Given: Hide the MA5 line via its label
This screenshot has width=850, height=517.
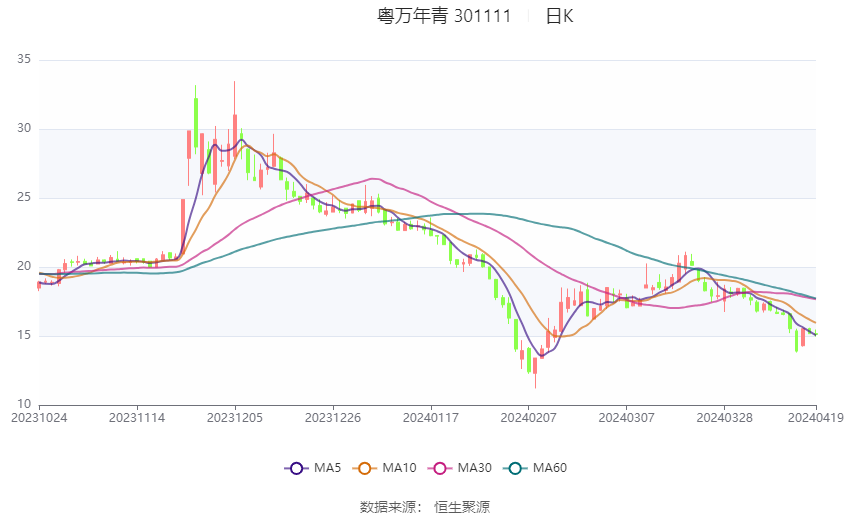Looking at the screenshot, I should [x=327, y=468].
